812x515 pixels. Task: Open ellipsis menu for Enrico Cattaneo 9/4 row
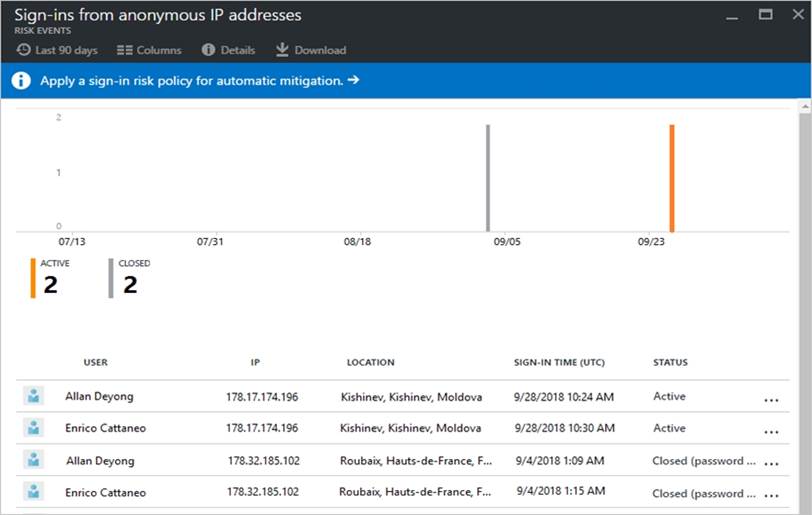pos(770,495)
